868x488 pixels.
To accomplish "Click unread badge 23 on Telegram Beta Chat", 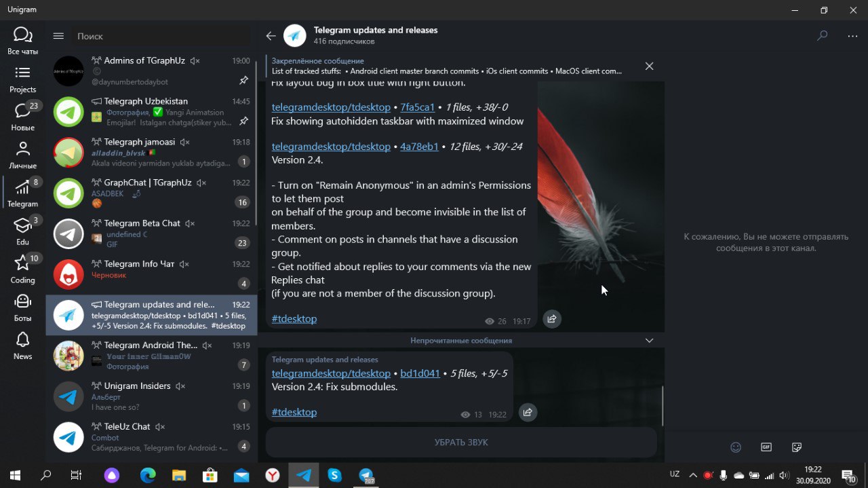I will coord(242,243).
